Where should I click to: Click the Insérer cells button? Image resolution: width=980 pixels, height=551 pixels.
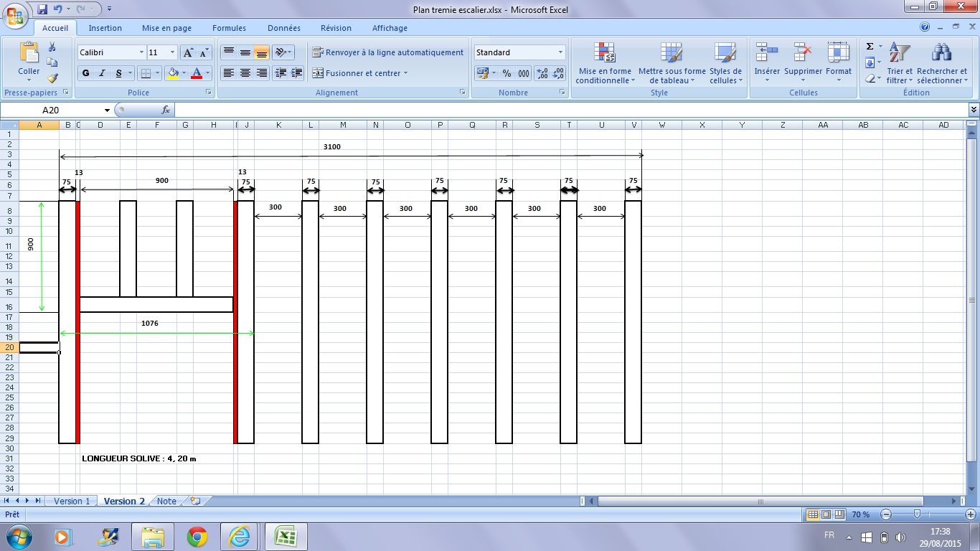(767, 63)
